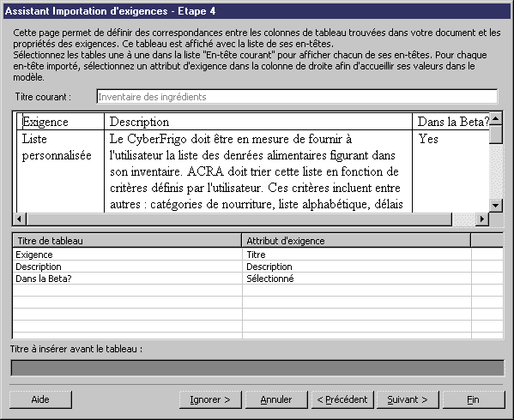Open the 'Description' attribute cell

pyautogui.click(x=357, y=267)
